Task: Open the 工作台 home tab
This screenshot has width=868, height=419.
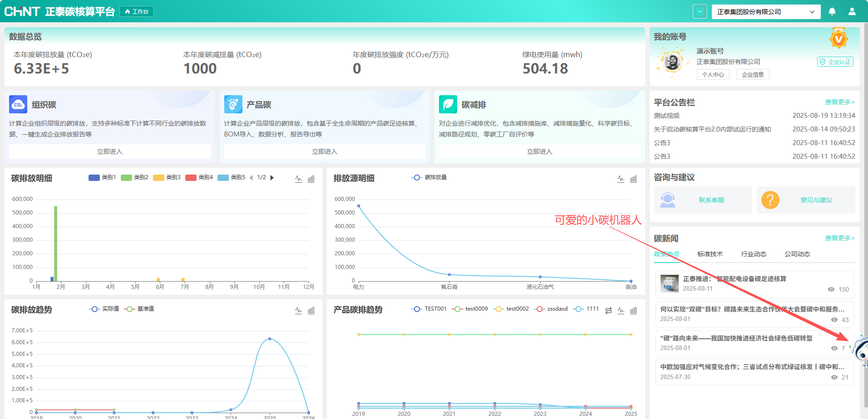Action: tap(137, 11)
